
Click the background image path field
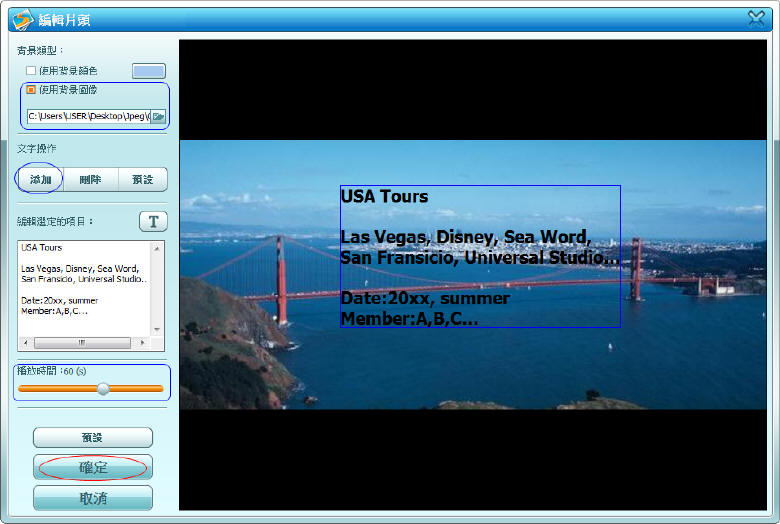[x=87, y=116]
